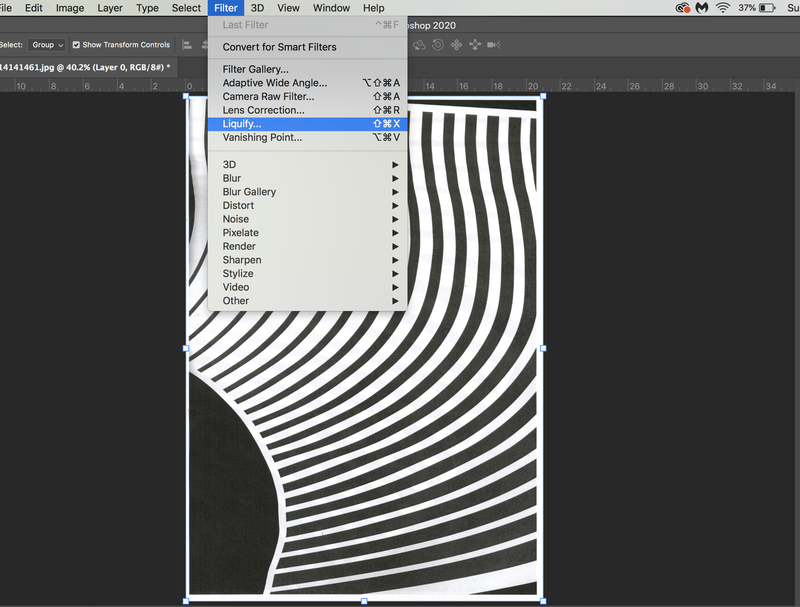Viewport: 800px width, 607px height.
Task: Open the View menu
Action: pos(288,8)
